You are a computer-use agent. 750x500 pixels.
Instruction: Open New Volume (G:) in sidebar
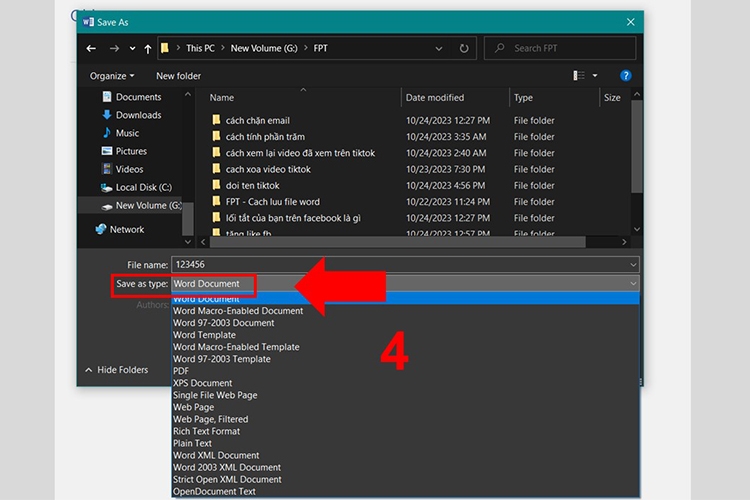point(142,205)
